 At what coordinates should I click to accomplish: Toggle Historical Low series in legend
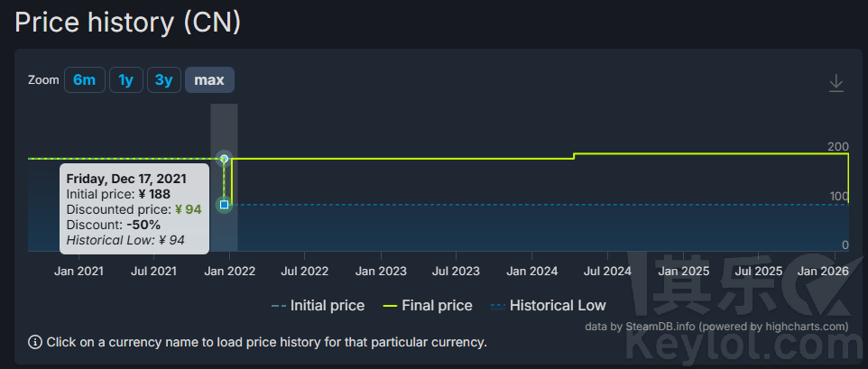pos(548,305)
